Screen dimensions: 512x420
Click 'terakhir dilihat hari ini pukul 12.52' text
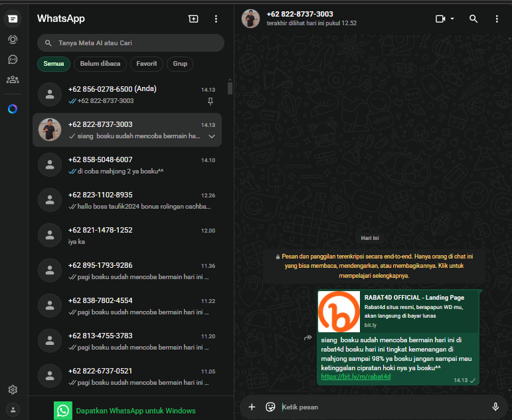point(311,23)
